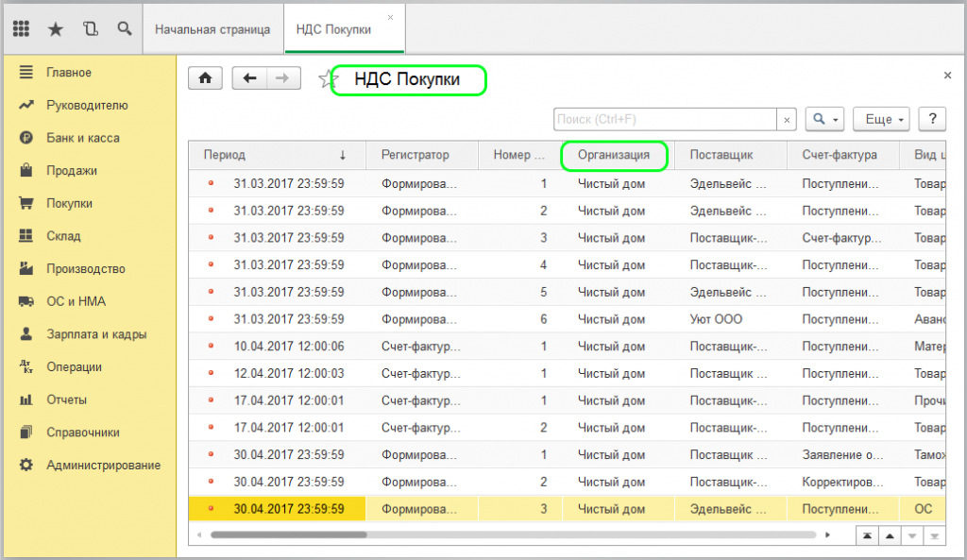
Task: Click the Поставщик column header
Action: pos(721,155)
